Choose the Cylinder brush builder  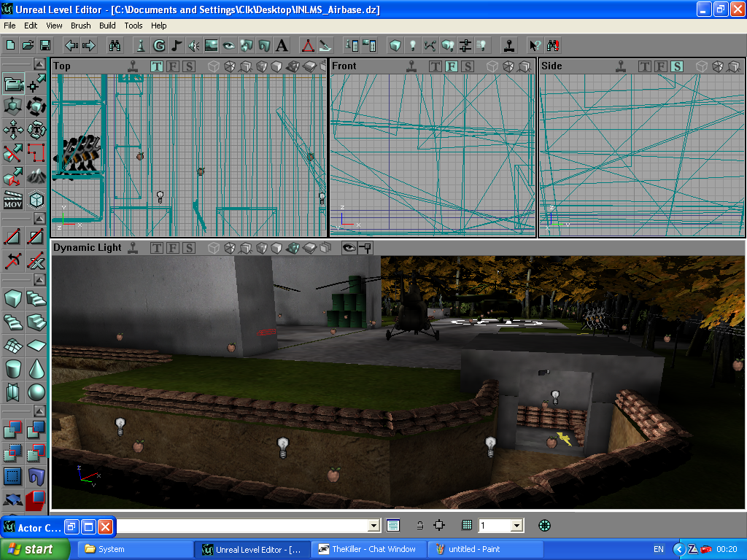(x=13, y=368)
